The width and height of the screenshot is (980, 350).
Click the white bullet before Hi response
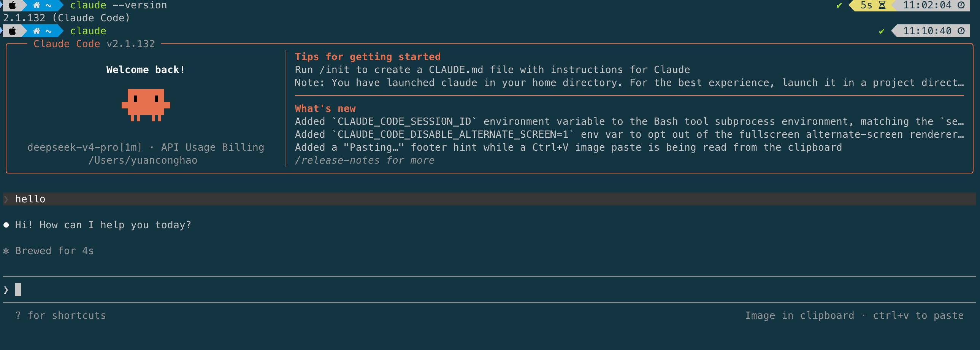point(6,225)
